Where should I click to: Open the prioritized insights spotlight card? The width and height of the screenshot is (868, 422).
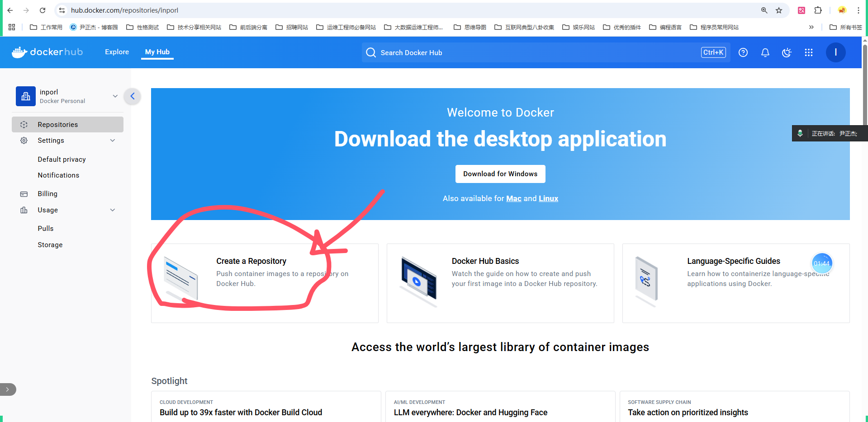735,407
